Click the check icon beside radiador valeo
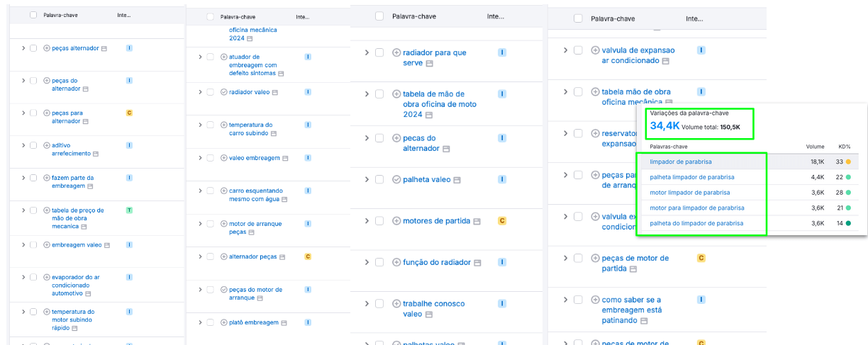This screenshot has height=345, width=868. coord(224,92)
